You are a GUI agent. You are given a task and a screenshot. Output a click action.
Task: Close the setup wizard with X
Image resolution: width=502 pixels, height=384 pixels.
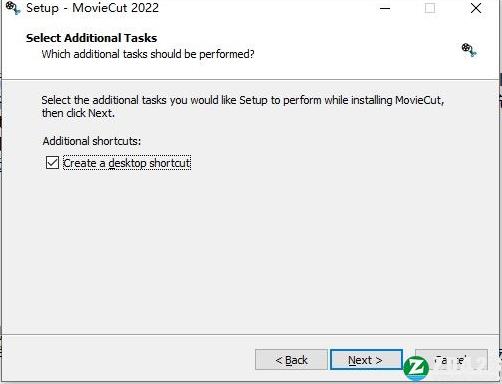[476, 8]
